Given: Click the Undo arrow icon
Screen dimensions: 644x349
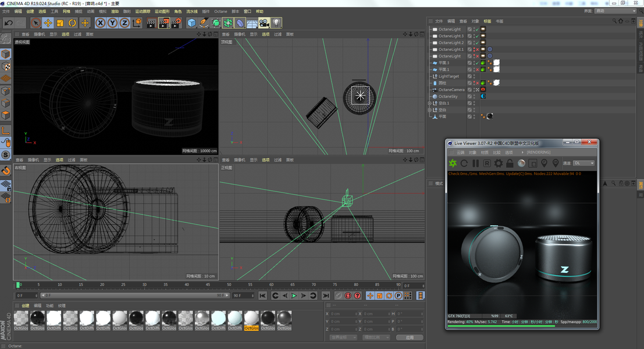Looking at the screenshot, I should click(x=8, y=23).
